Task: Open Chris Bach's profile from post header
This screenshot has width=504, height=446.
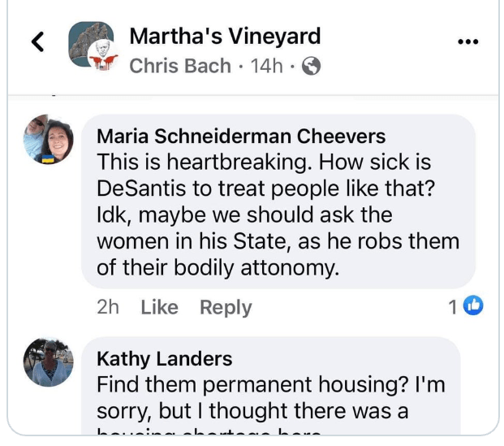Action: click(180, 66)
